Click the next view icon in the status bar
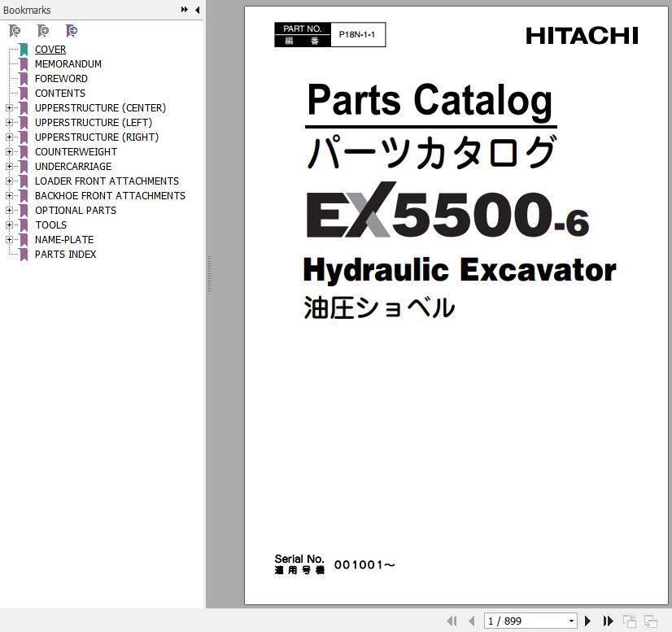This screenshot has height=632, width=672. point(651,621)
